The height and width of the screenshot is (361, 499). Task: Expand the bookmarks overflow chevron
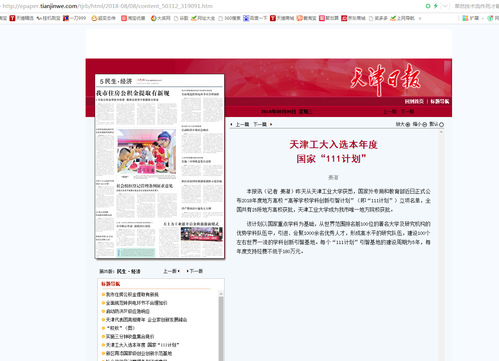tap(420, 18)
